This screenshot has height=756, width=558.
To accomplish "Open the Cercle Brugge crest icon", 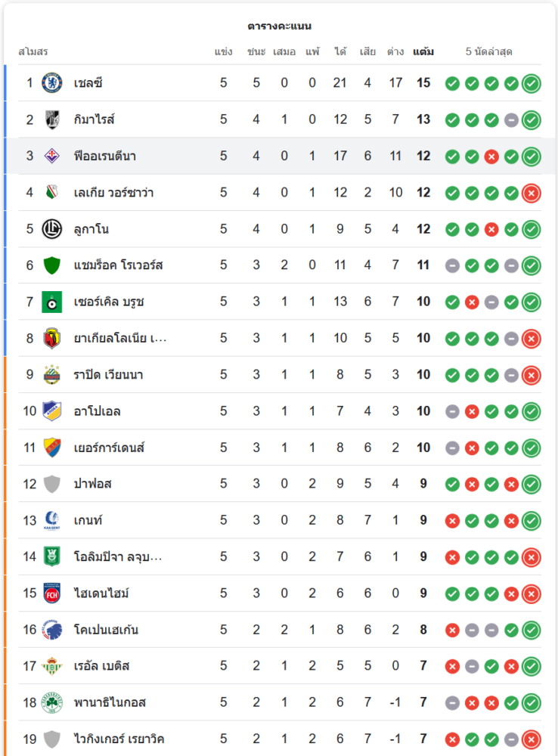I will pos(52,302).
